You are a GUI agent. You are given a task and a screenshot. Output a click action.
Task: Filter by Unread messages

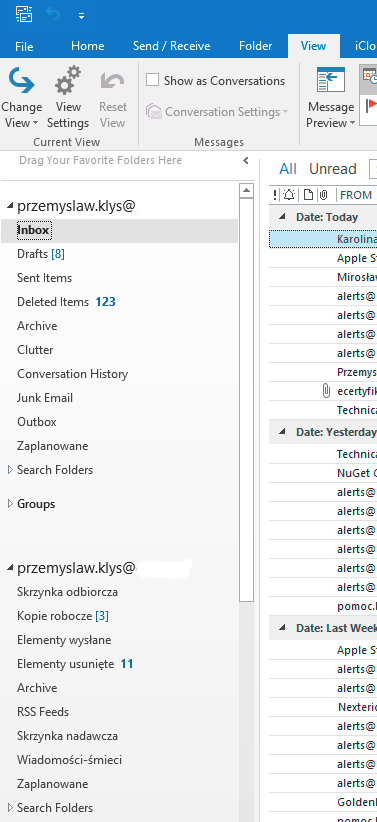coord(332,169)
